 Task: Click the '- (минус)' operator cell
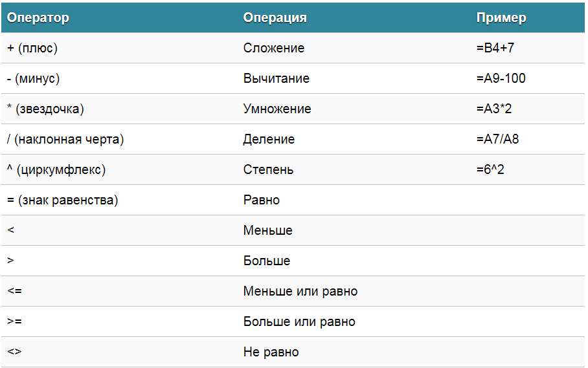34,79
